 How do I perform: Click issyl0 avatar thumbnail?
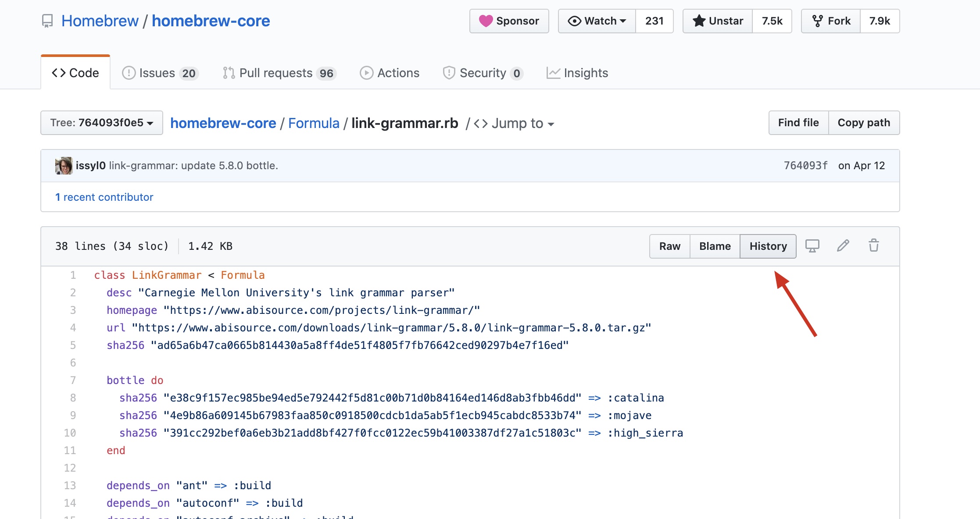pos(64,166)
